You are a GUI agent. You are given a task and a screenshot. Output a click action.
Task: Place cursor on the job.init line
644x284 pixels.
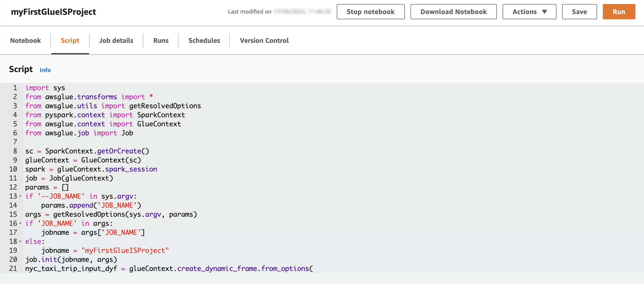pyautogui.click(x=71, y=260)
